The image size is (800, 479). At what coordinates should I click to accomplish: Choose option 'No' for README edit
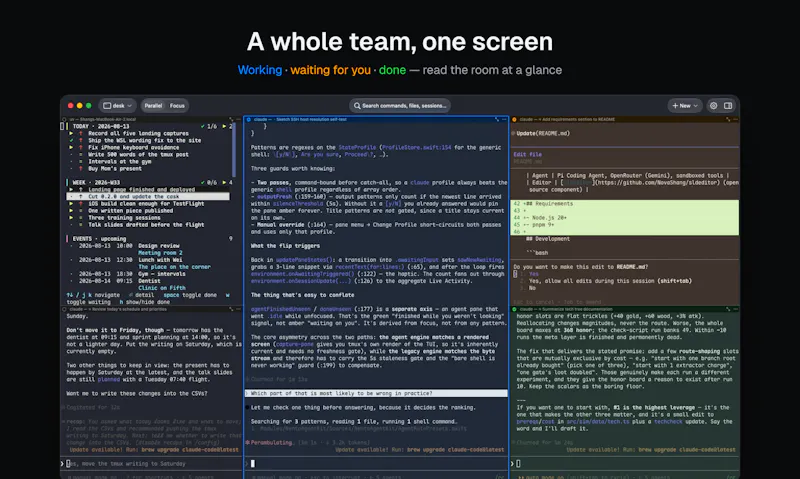point(532,288)
